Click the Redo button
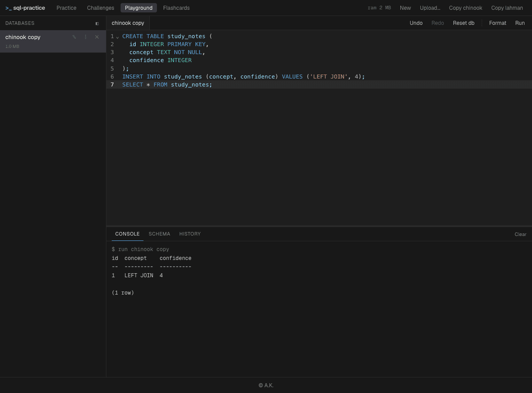Viewport: 532px width, 393px height. 438,23
